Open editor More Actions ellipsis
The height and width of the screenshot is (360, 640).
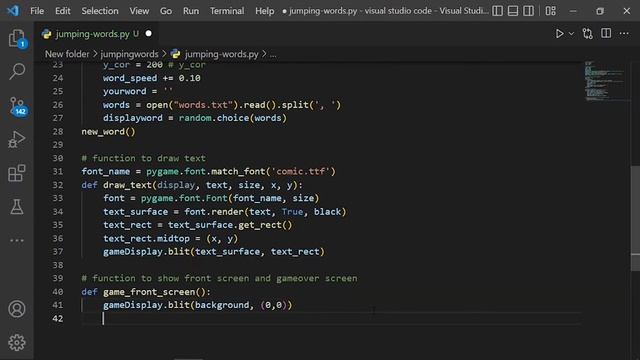pos(624,33)
